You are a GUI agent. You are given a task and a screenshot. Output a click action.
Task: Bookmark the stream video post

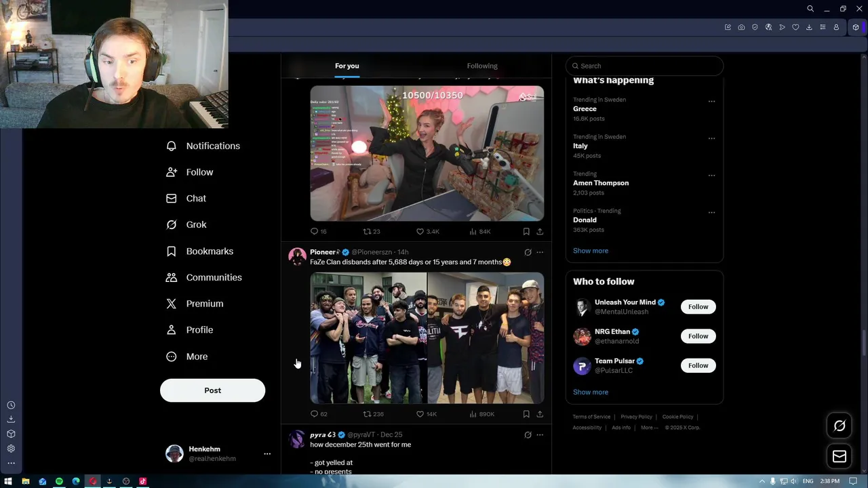tap(526, 232)
